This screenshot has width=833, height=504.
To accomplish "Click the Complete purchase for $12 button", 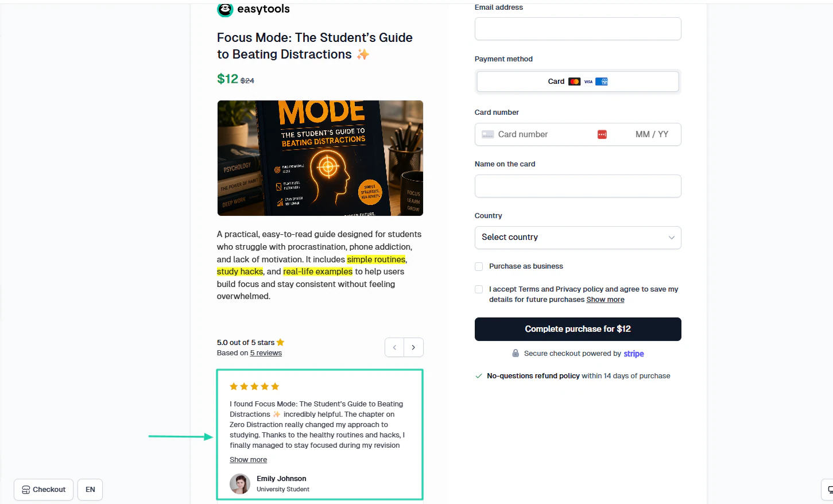I will tap(578, 329).
